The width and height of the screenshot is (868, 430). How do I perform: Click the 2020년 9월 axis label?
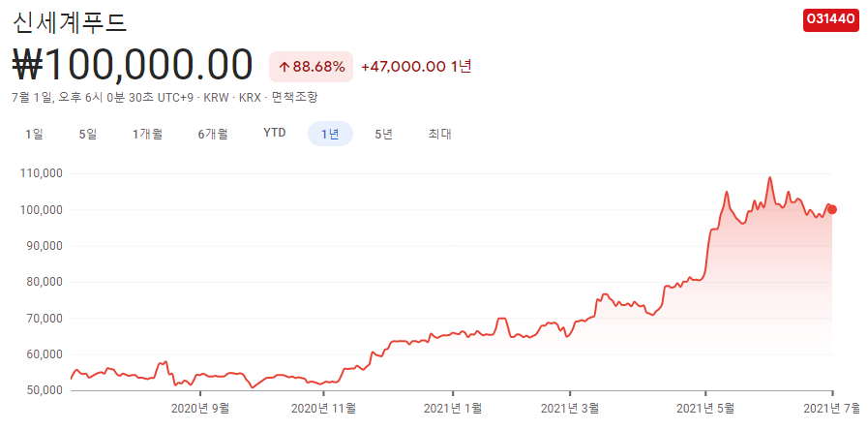[200, 409]
